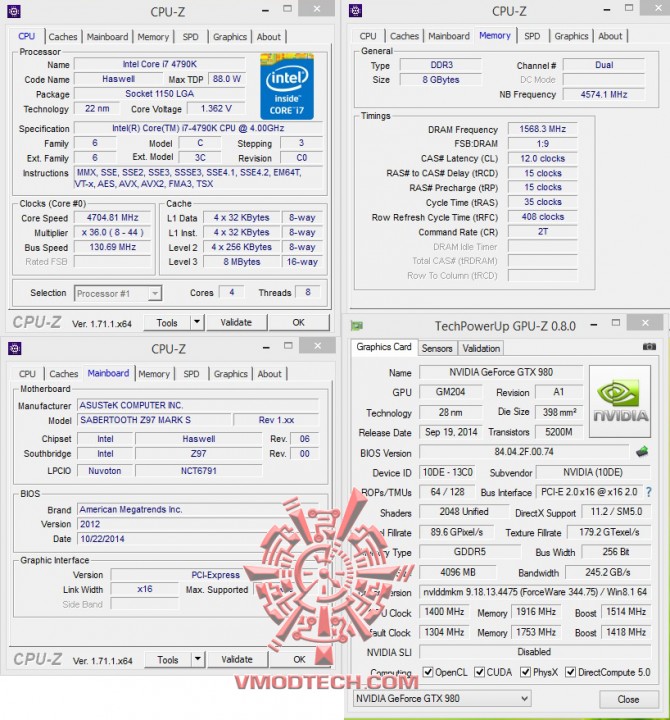
Task: Click the Intel Core i7 logo badge
Action: 287,86
